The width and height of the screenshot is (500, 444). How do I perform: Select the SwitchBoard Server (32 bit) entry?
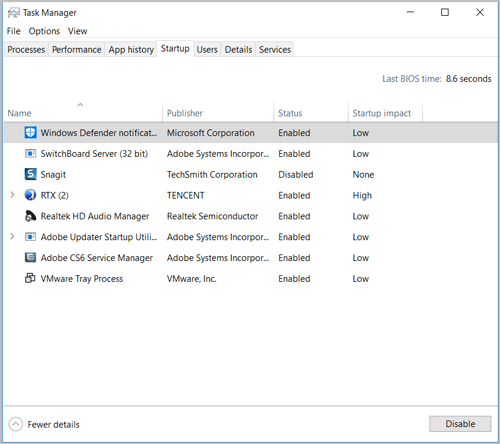[94, 154]
